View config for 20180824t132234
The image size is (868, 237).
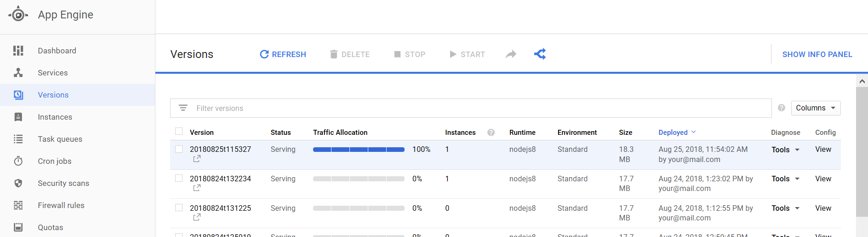[823, 179]
